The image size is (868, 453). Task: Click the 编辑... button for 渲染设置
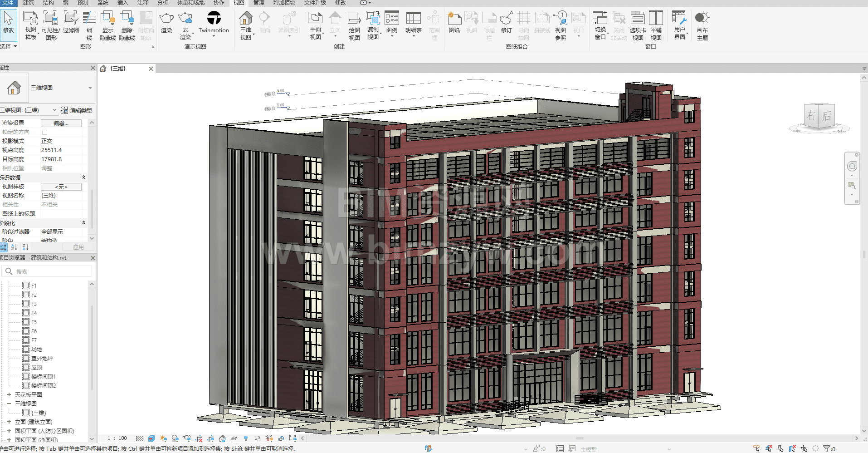tap(61, 123)
